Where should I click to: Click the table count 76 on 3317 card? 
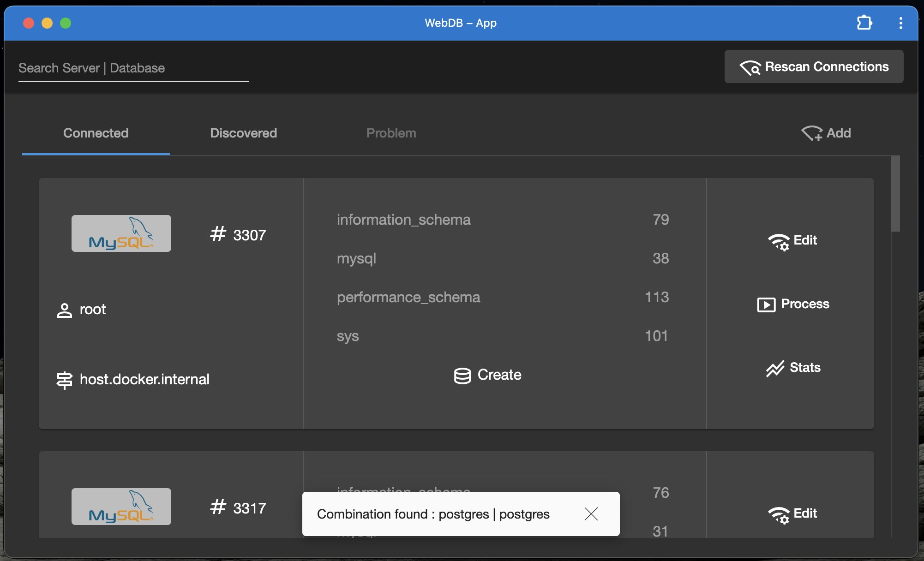point(661,493)
